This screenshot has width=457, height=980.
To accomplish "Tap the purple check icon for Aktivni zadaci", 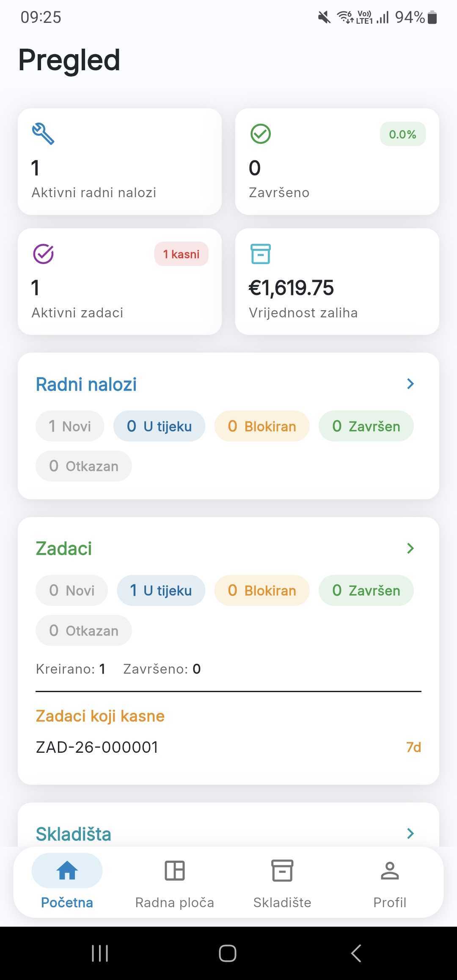I will pyautogui.click(x=43, y=254).
